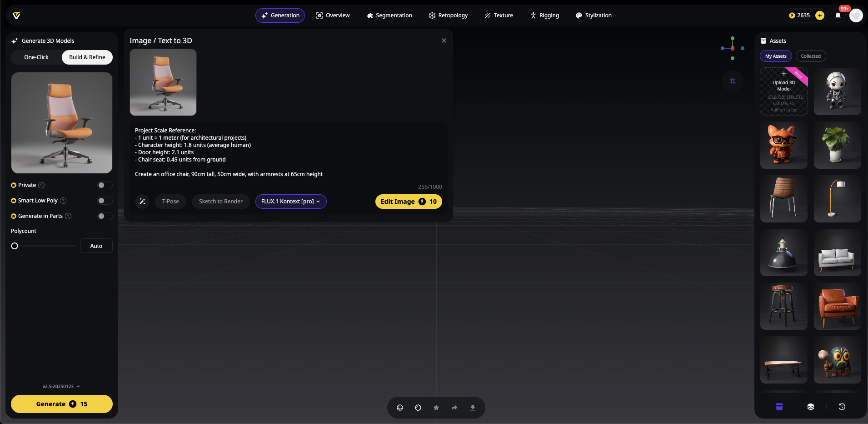Click the magic wand prompt enhance icon
Viewport: 868px width, 424px height.
[142, 202]
